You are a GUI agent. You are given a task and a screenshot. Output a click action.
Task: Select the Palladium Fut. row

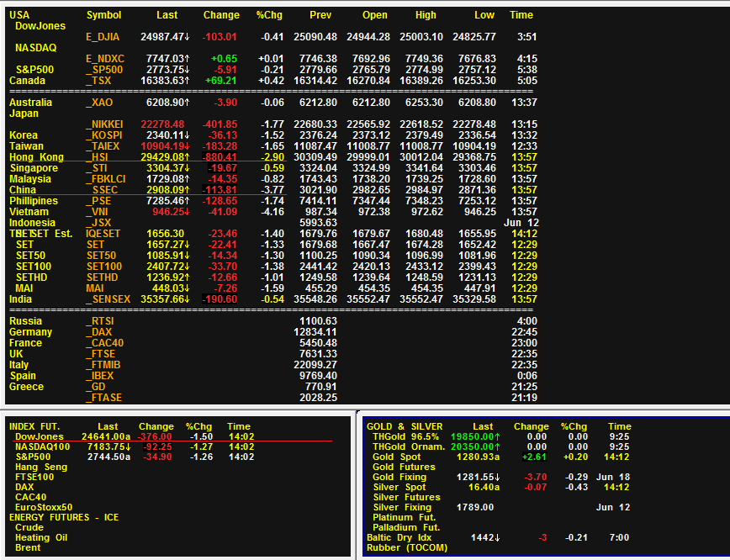(x=406, y=527)
